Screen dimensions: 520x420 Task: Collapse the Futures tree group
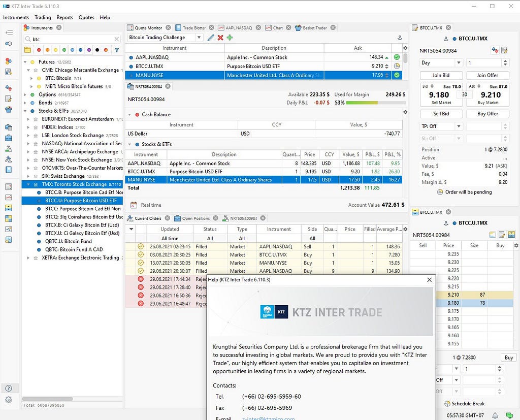click(x=25, y=62)
